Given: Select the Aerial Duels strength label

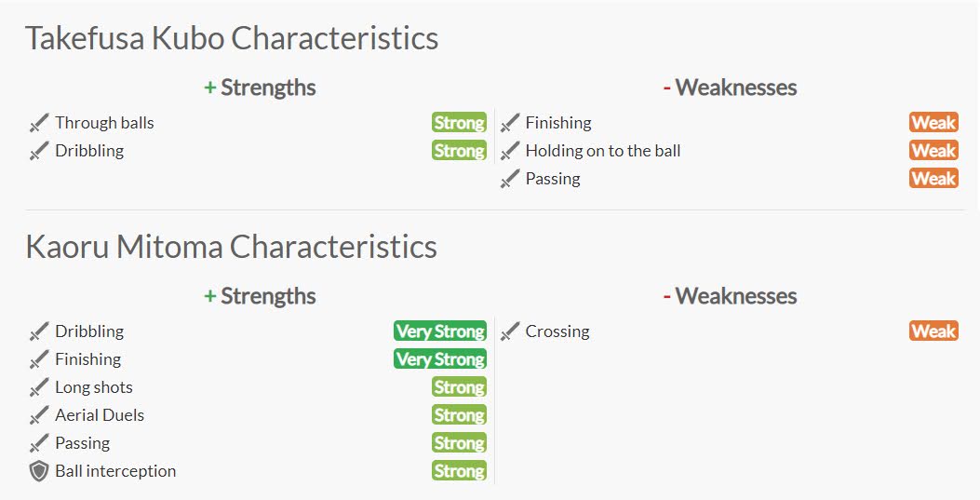Looking at the screenshot, I should coord(100,415).
